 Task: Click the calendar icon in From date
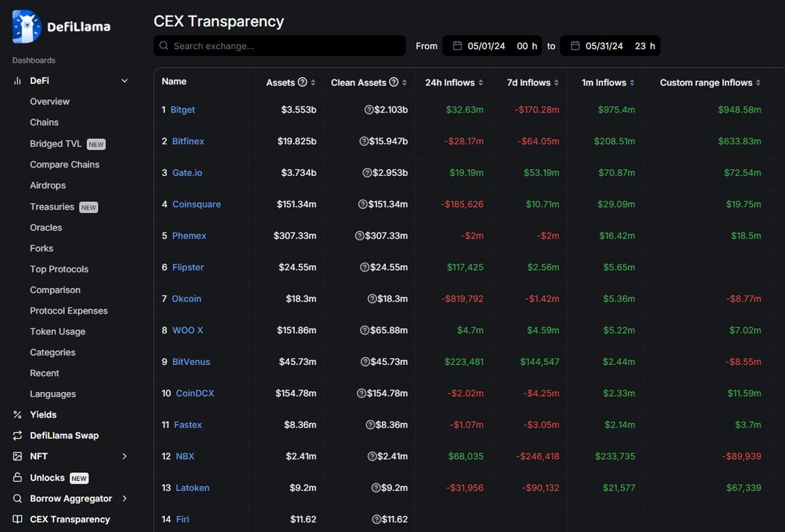(x=457, y=45)
